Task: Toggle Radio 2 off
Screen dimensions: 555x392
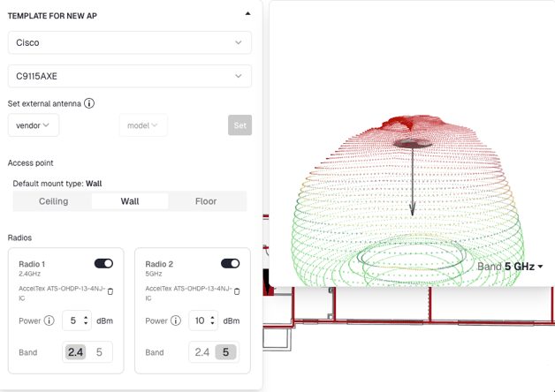Action: pos(230,263)
